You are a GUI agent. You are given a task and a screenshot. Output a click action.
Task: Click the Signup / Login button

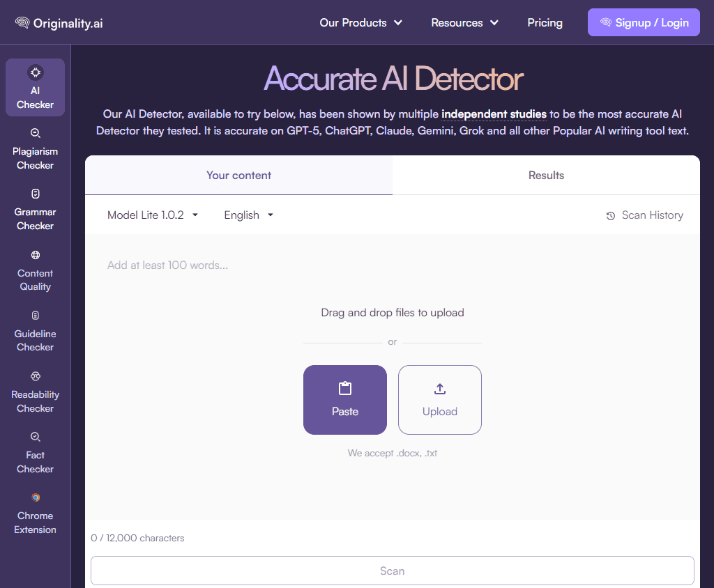pyautogui.click(x=644, y=22)
